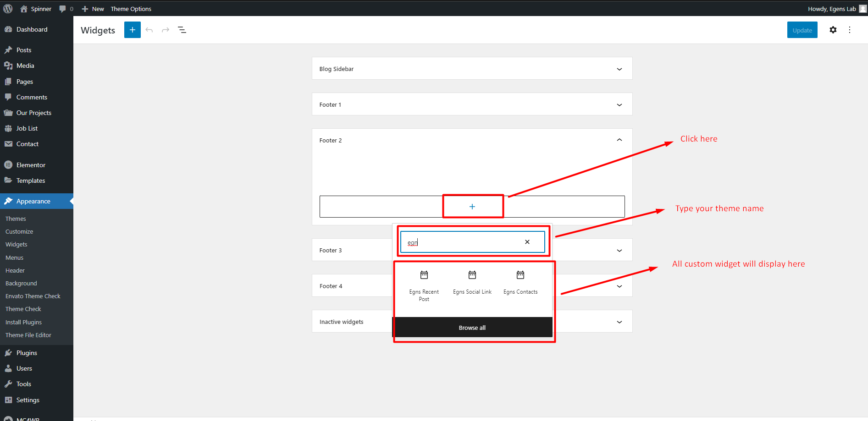Open the Widgets submenu link

coord(17,244)
